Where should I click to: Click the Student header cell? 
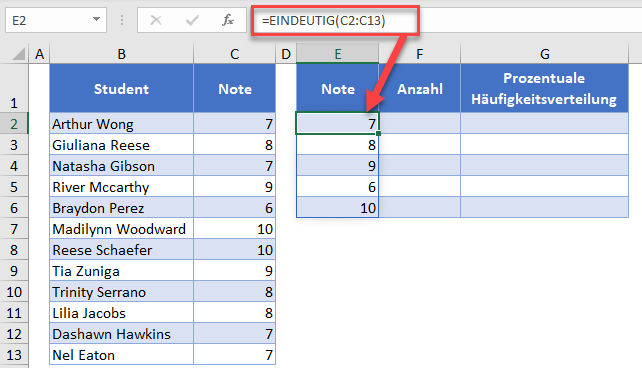(121, 88)
